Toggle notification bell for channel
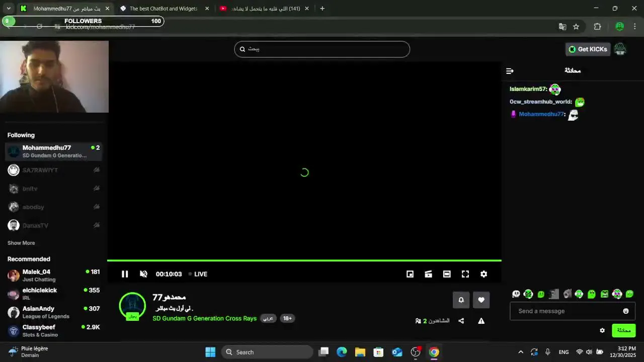This screenshot has height=362, width=644. click(461, 300)
